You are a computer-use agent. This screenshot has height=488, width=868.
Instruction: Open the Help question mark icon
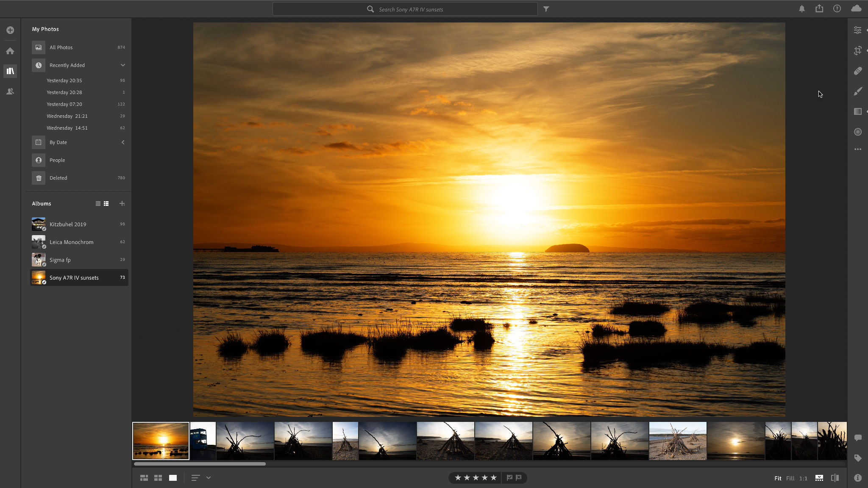click(x=837, y=8)
